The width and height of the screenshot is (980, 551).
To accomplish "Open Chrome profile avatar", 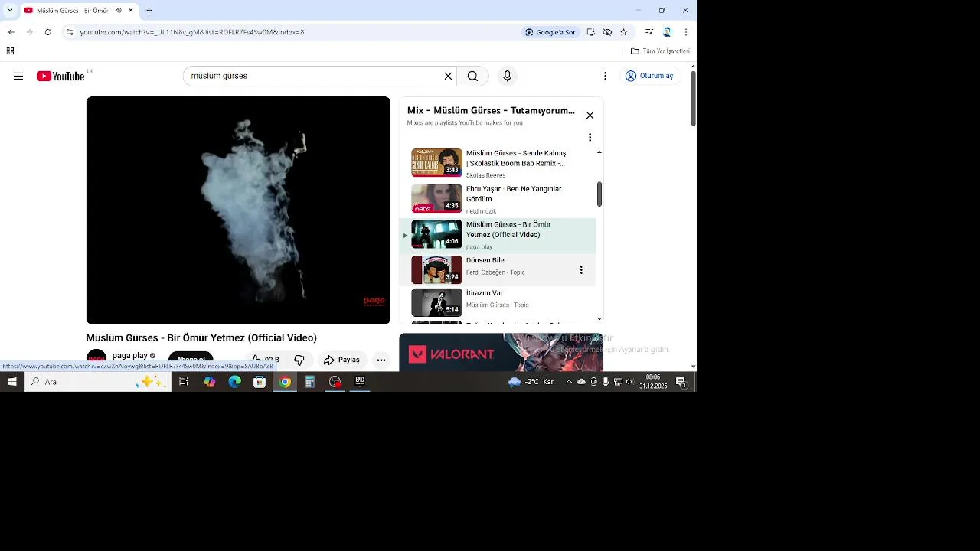I will 667,32.
